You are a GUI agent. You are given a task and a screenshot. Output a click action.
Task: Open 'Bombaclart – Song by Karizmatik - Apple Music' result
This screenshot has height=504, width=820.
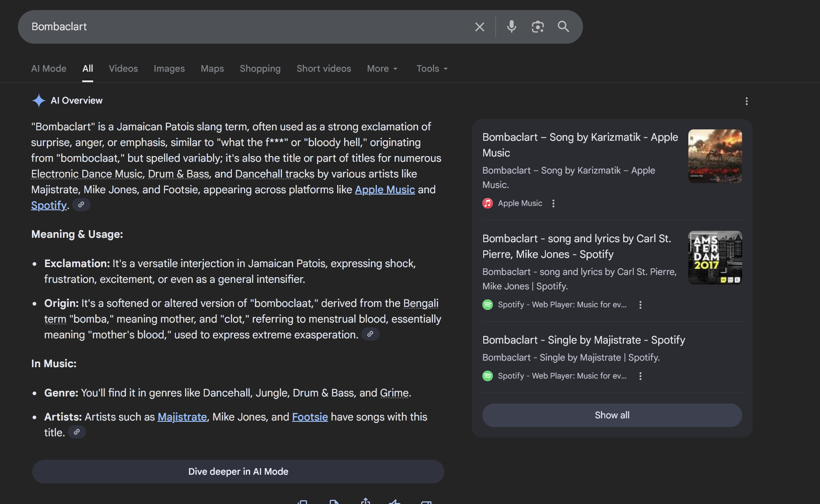(x=580, y=145)
